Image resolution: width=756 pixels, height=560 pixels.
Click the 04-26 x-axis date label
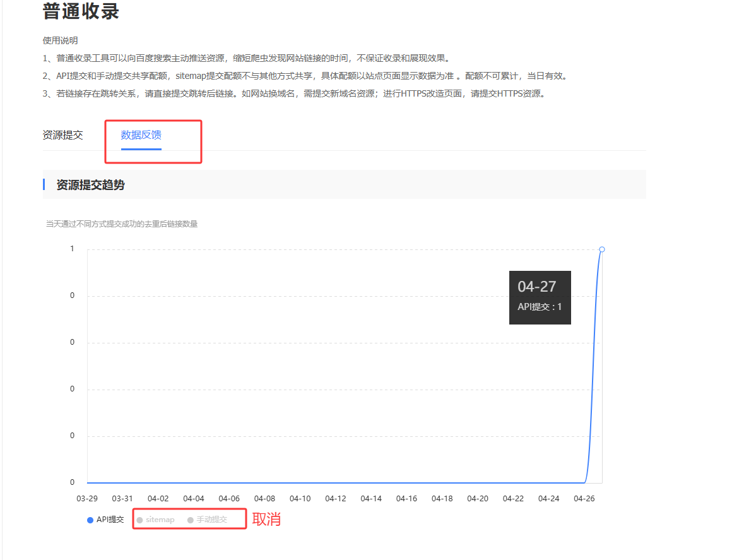click(584, 498)
